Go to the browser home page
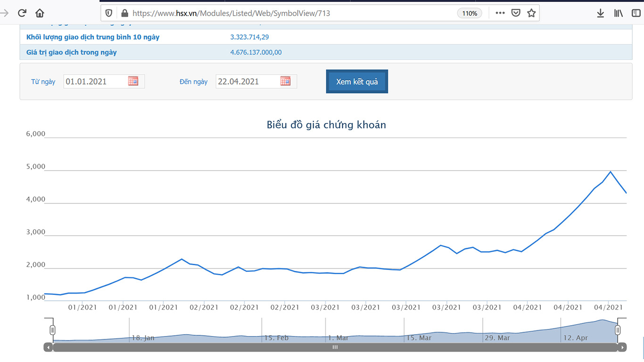The image size is (644, 362). (x=40, y=13)
